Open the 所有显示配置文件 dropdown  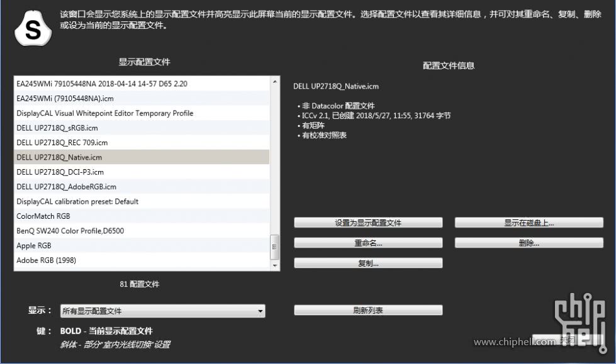pyautogui.click(x=162, y=311)
